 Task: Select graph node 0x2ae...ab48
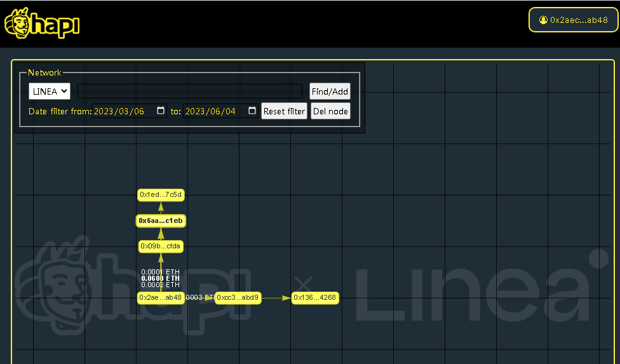(161, 297)
